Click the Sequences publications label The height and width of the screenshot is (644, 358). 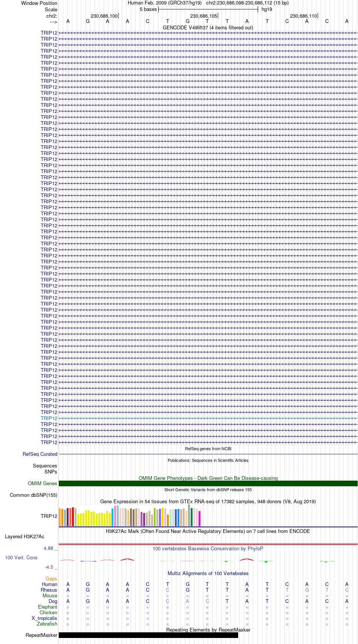coord(45,466)
